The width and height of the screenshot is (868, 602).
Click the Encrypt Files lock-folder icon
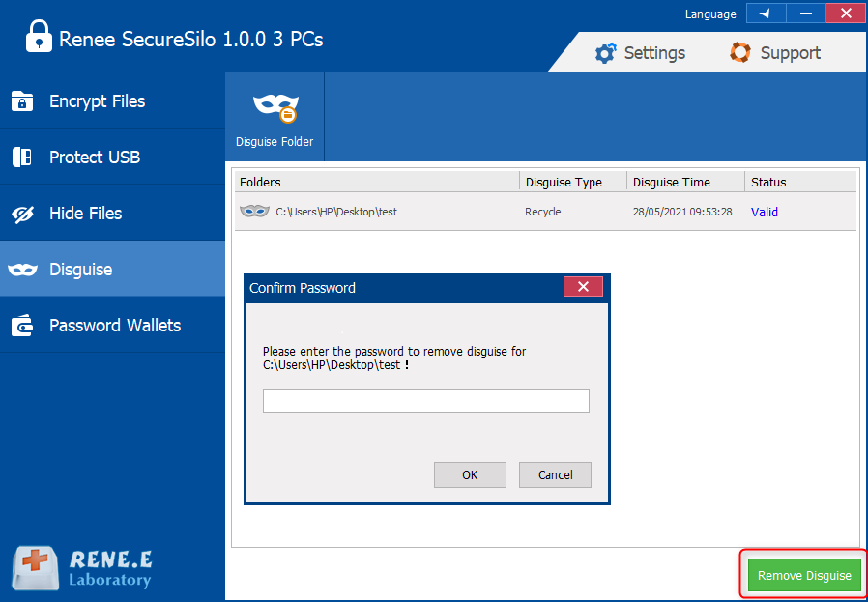(x=22, y=100)
